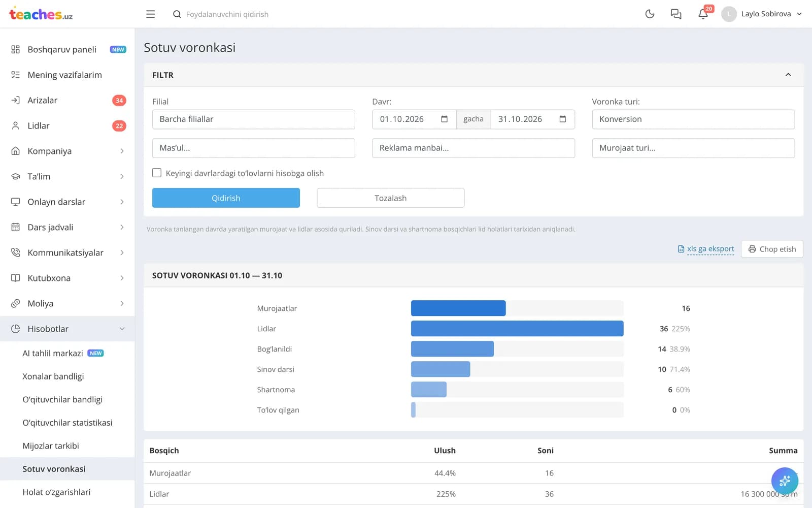Viewport: 812px width, 508px height.
Task: Click the teaches.uz logo
Action: 41,14
